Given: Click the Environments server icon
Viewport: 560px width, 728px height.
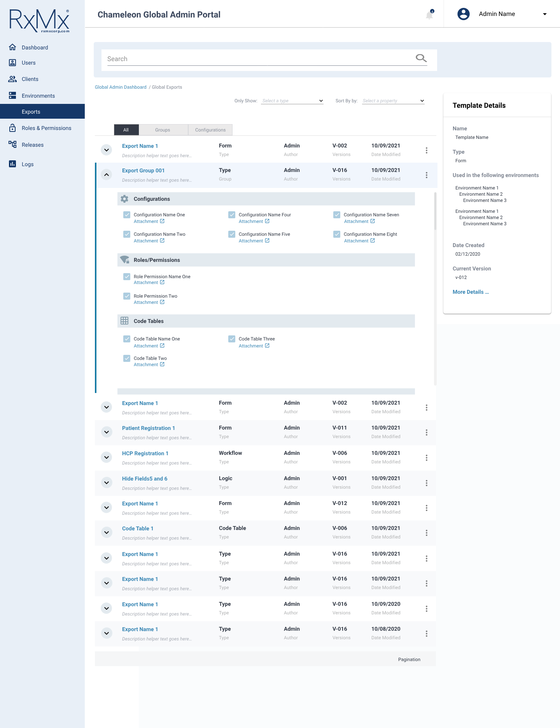Looking at the screenshot, I should [12, 95].
